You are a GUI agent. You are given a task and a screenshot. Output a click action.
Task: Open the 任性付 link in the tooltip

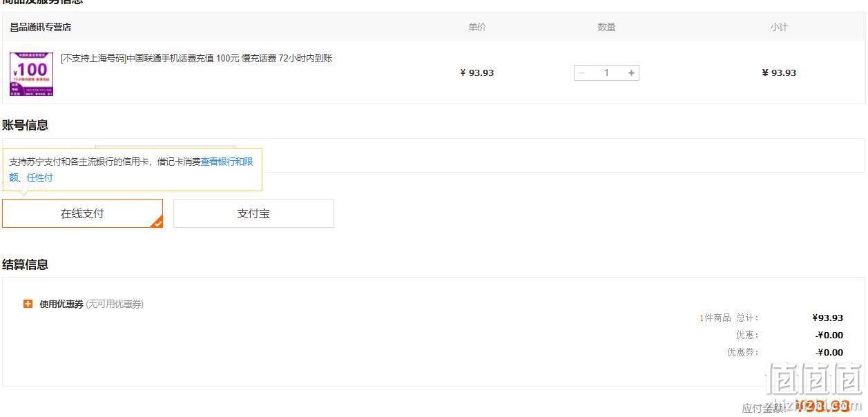tap(40, 177)
